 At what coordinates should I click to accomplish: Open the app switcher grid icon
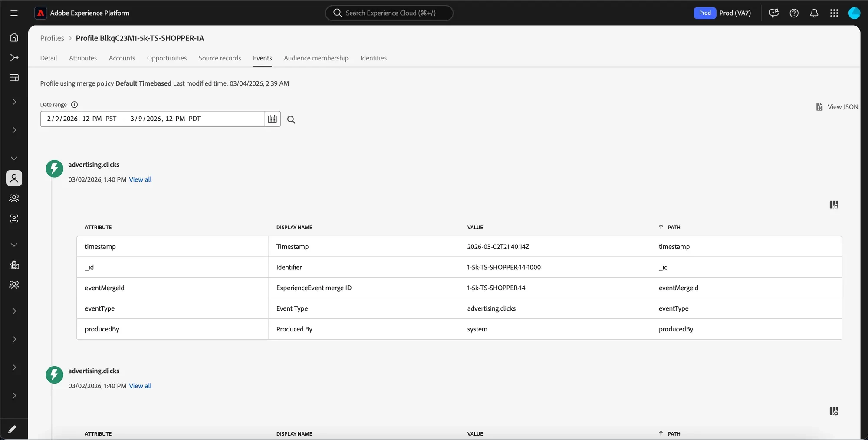coord(834,13)
